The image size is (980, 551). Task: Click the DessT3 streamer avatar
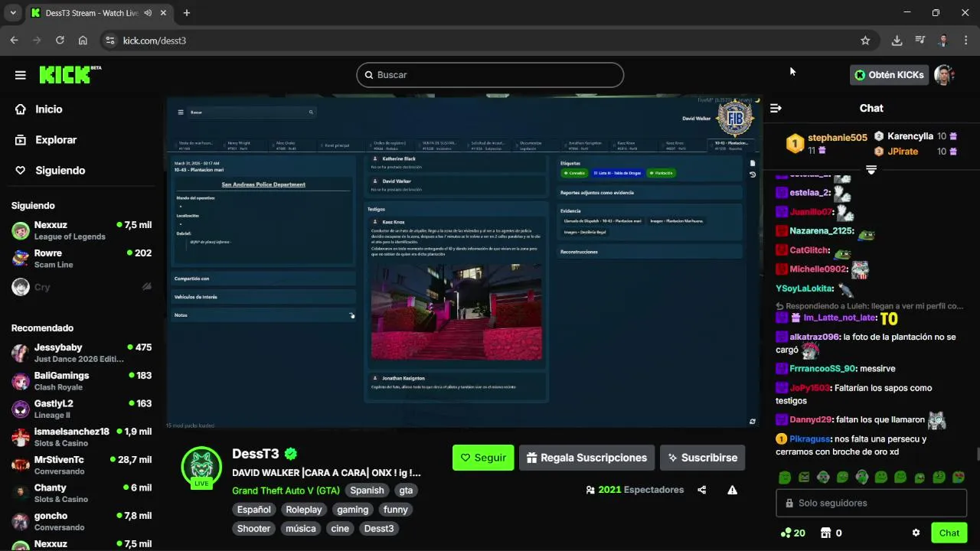[201, 467]
